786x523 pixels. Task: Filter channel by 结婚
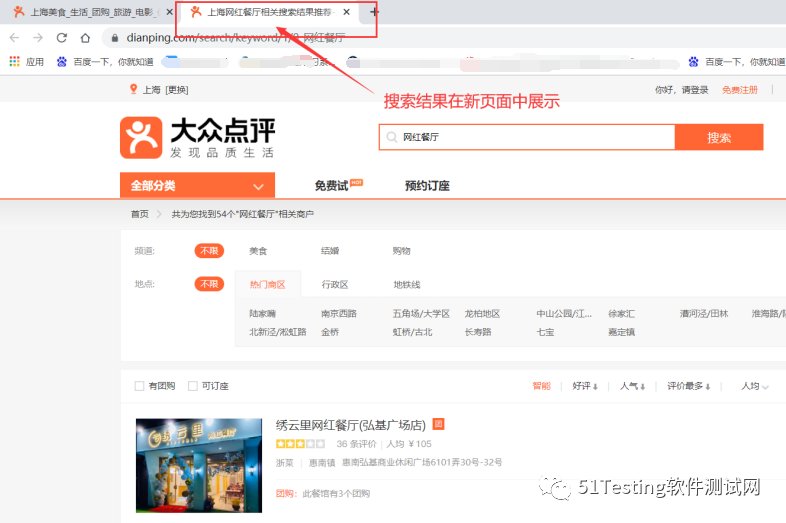(x=330, y=251)
